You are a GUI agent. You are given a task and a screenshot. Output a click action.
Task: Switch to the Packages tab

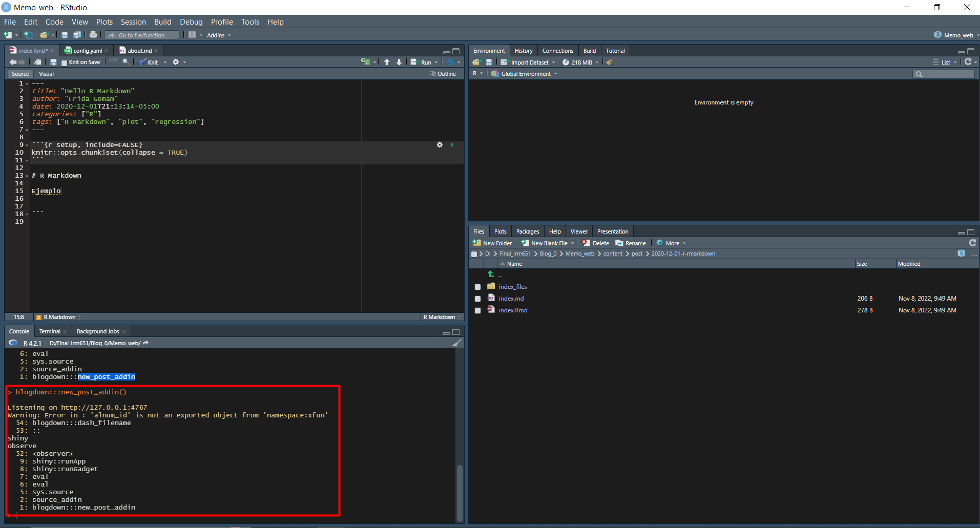(528, 231)
